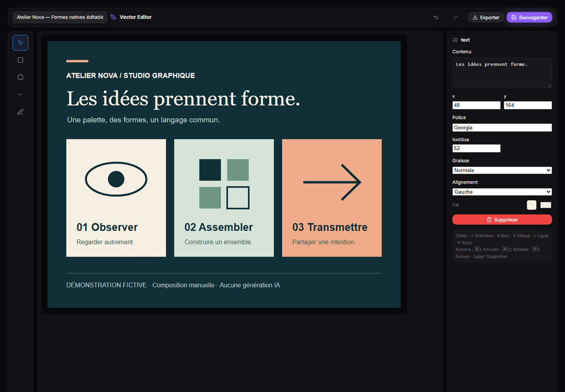The width and height of the screenshot is (565, 392).
Task: Click the Redo arrow icon
Action: pos(456,17)
